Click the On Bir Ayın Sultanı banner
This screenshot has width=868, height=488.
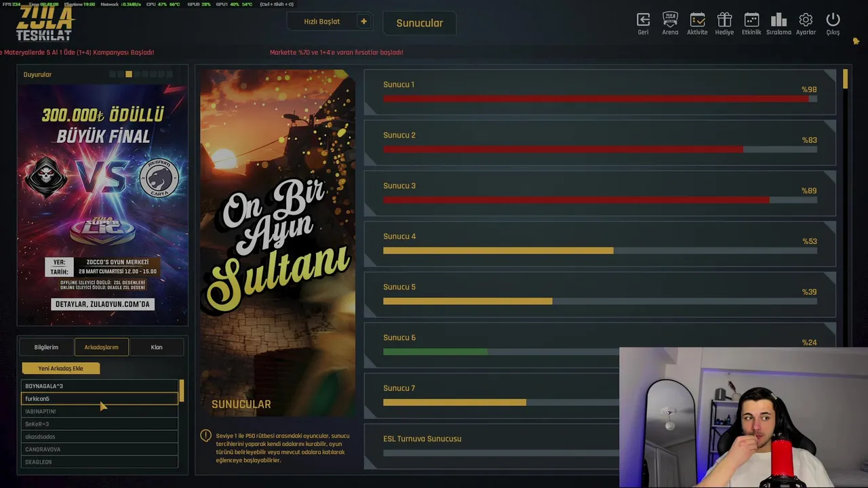(x=277, y=243)
